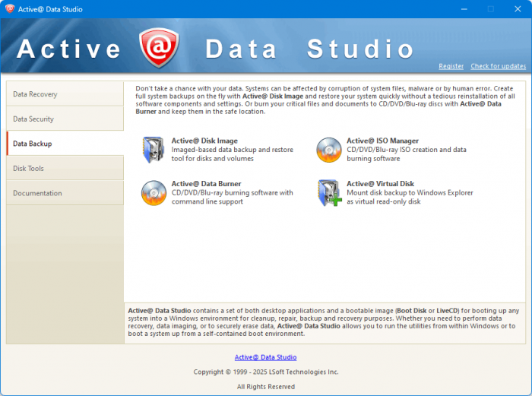
Task: Show the Documentation tab
Action: (65, 193)
